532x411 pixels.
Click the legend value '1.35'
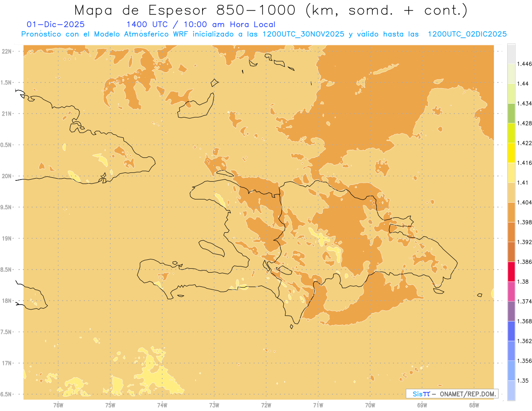pyautogui.click(x=523, y=380)
